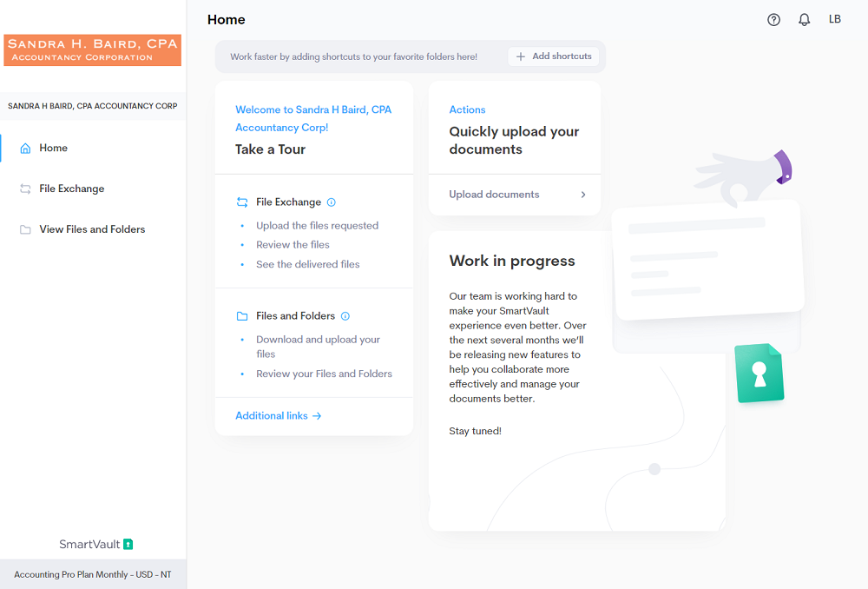Open the notifications bell icon
This screenshot has width=868, height=589.
click(804, 20)
